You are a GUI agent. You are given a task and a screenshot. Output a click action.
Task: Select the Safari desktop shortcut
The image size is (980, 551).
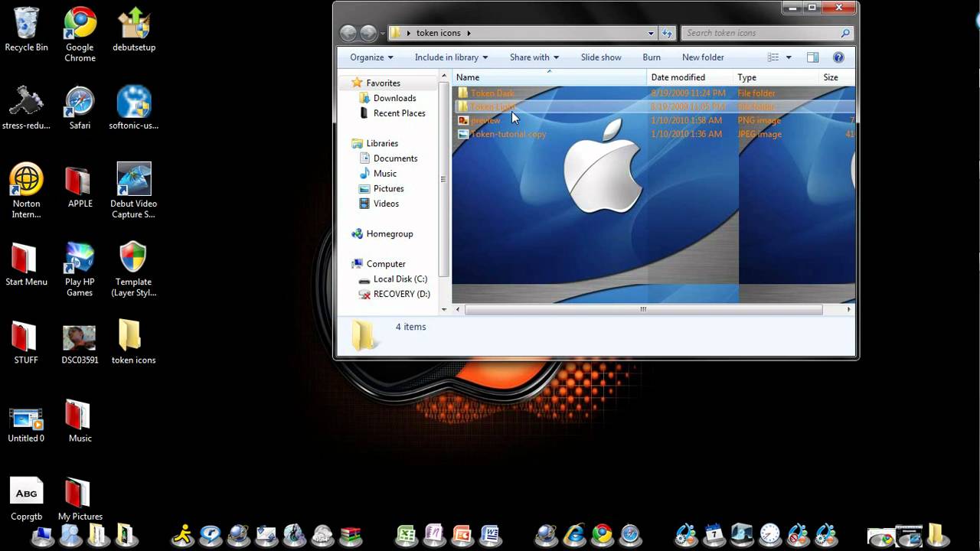click(80, 107)
